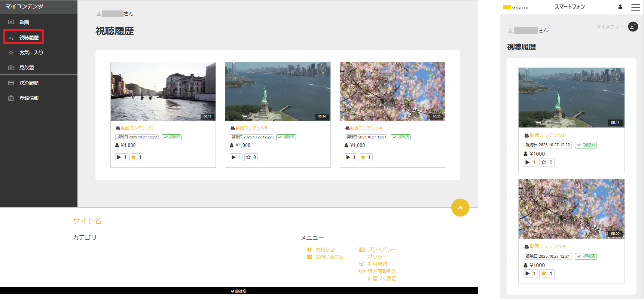Open the hamburger menu in smartphone view
The image size is (644, 300).
point(635,7)
